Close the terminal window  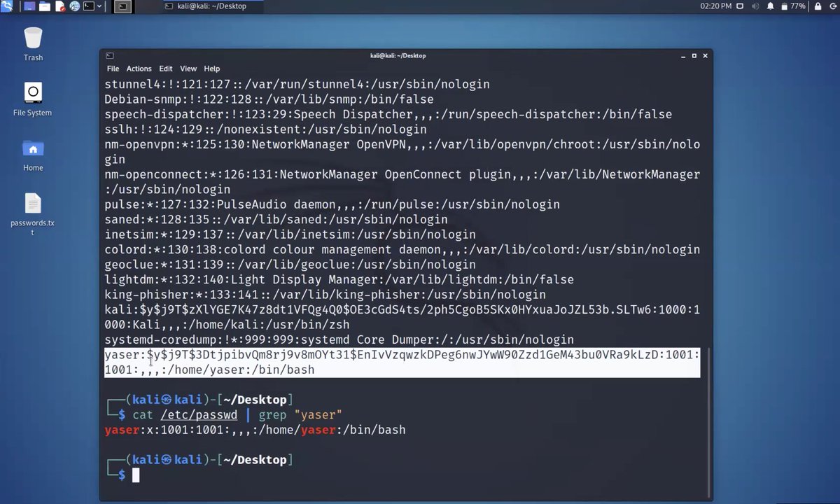[x=705, y=55]
